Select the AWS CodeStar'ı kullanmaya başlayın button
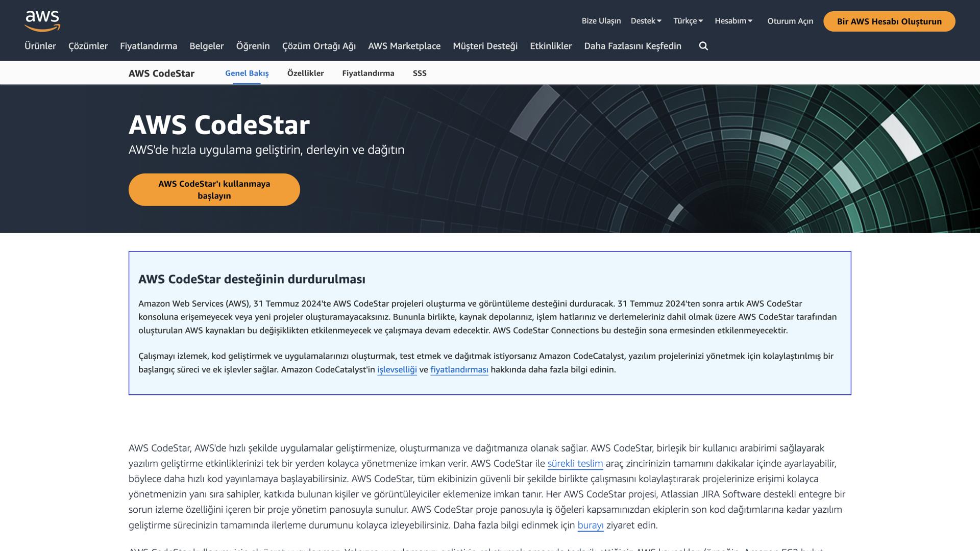This screenshot has width=980, height=551. tap(214, 189)
